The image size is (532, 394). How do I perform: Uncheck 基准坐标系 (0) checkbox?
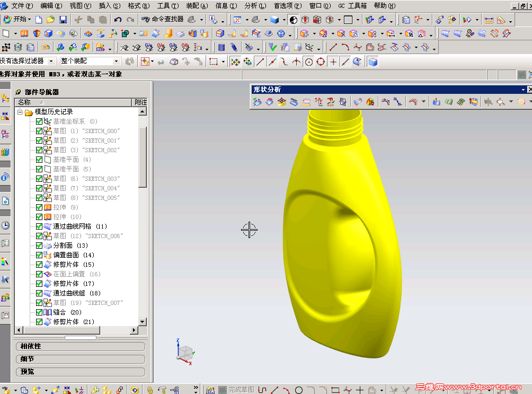pos(39,121)
